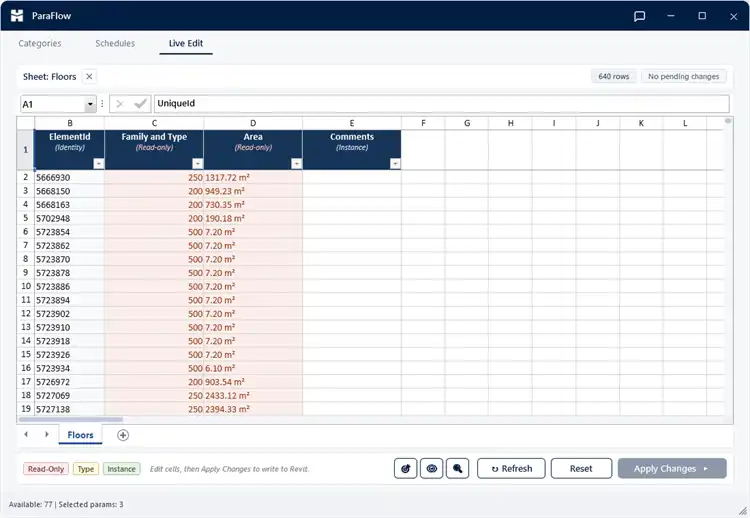
Task: Click the No pending changes badge
Action: [x=684, y=77]
